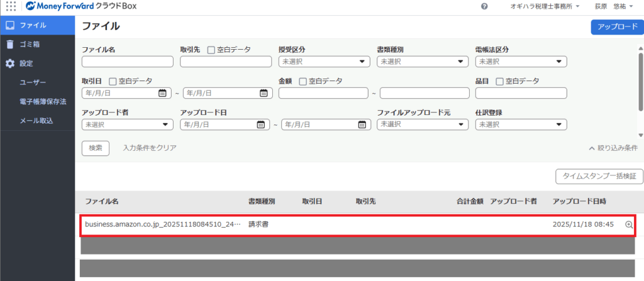Enable 空白データ checkbox for 取引先
644x281 pixels.
pyautogui.click(x=211, y=49)
